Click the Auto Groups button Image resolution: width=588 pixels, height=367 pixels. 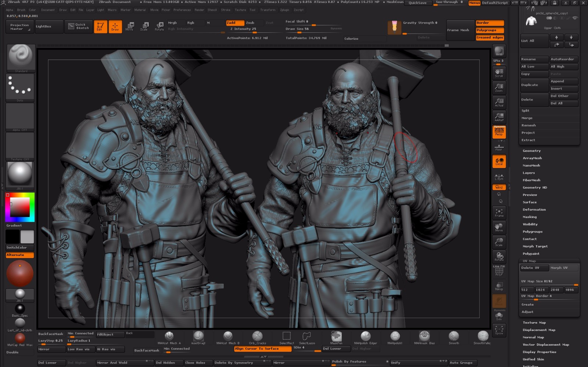pyautogui.click(x=462, y=363)
